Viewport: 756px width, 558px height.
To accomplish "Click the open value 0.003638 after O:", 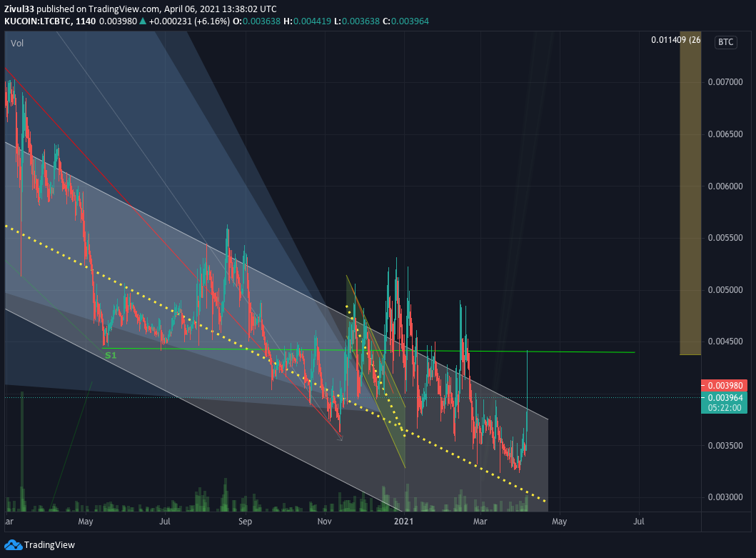I will (261, 21).
